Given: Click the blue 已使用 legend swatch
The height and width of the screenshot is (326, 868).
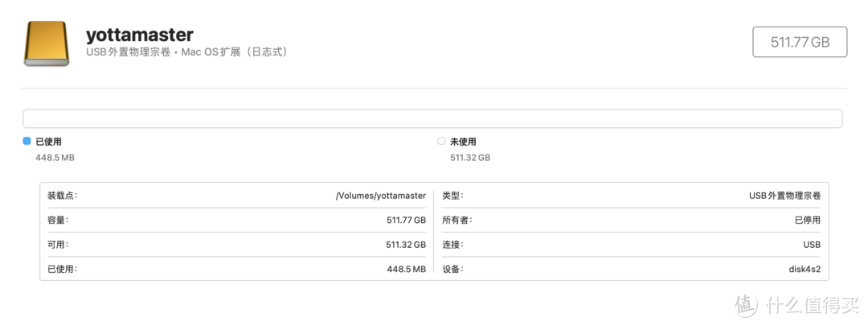Looking at the screenshot, I should [27, 141].
